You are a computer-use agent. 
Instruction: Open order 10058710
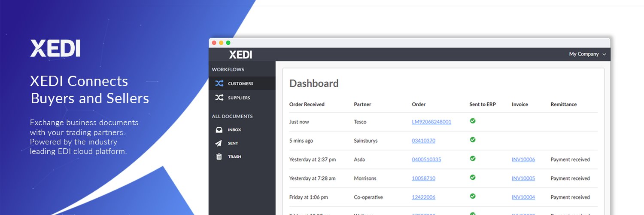[423, 178]
